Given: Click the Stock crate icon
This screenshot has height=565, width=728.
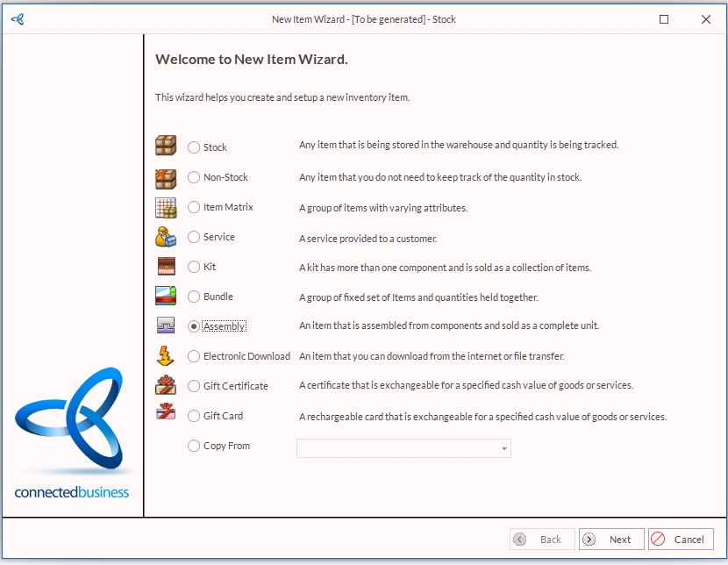Looking at the screenshot, I should point(166,146).
